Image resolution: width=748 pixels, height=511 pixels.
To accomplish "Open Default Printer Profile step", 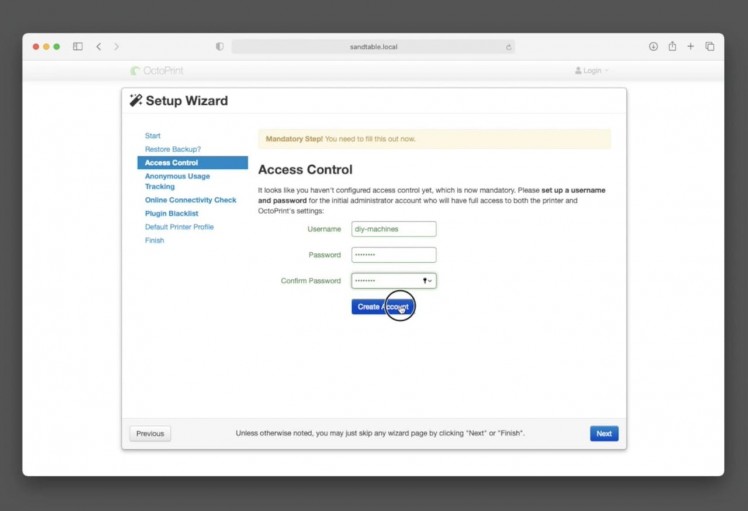I will 179,227.
